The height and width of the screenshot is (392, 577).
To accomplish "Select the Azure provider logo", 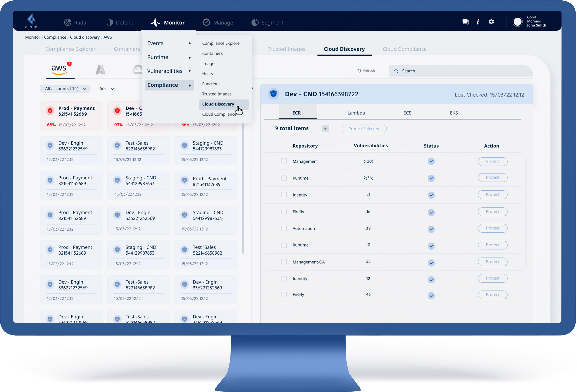I will [101, 70].
